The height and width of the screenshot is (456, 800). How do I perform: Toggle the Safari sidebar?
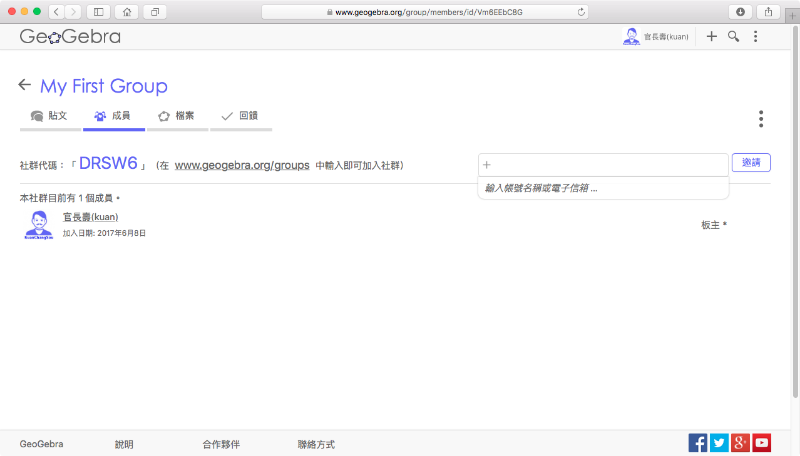click(x=98, y=12)
